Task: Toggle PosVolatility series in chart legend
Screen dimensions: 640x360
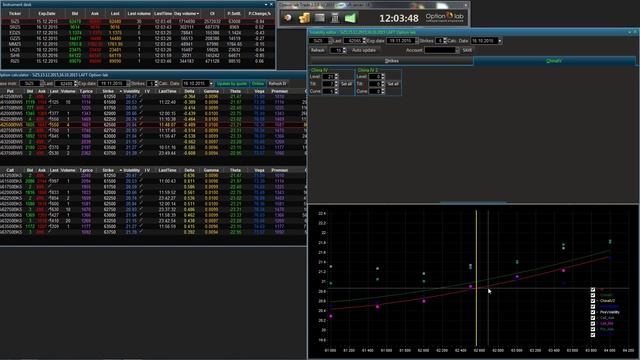Action: point(593,312)
